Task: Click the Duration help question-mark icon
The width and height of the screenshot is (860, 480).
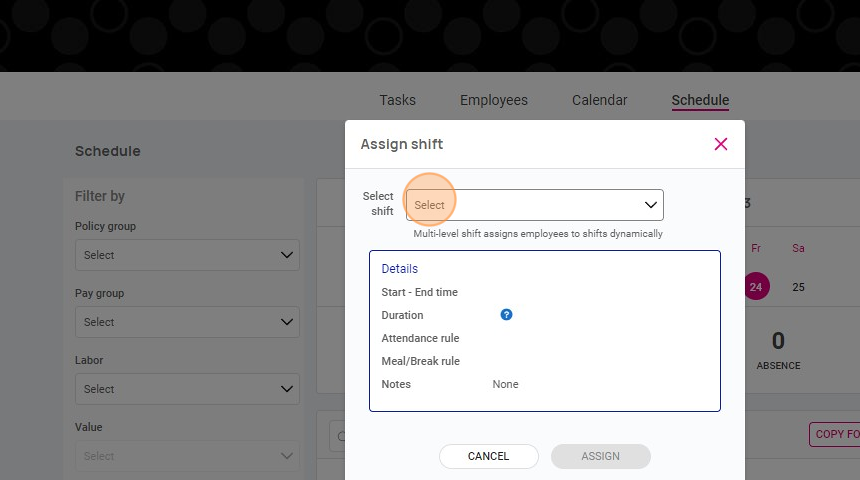Action: pyautogui.click(x=506, y=314)
